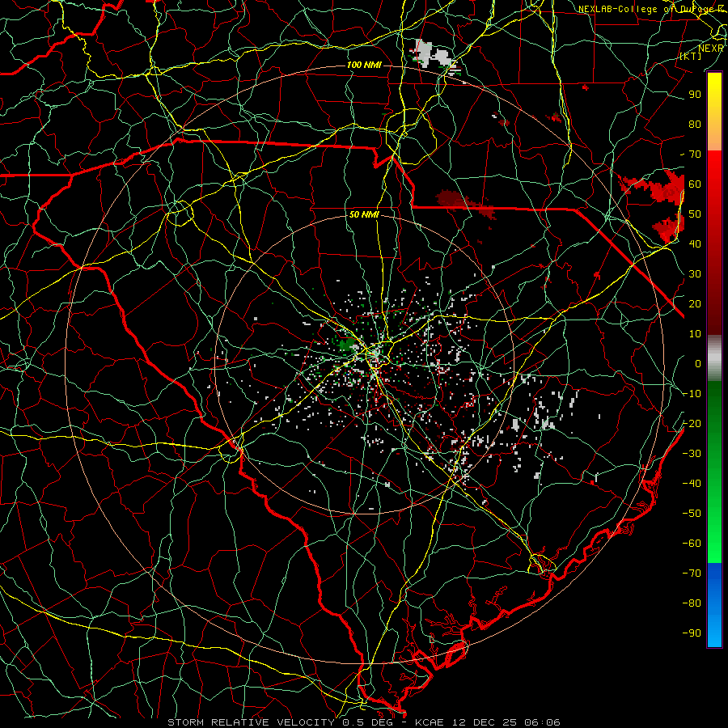Viewport: 728px width, 728px height.
Task: Select the 70 value on velocity scale
Action: [695, 154]
